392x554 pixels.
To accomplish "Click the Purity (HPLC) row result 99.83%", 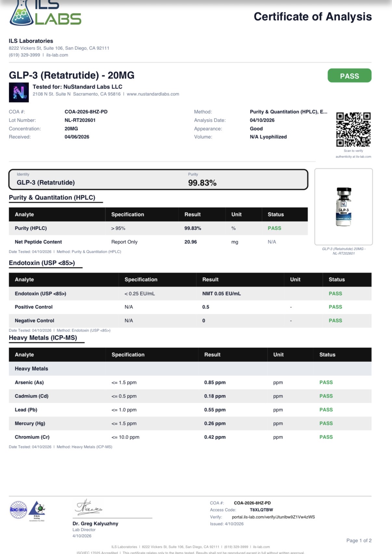I will (193, 228).
